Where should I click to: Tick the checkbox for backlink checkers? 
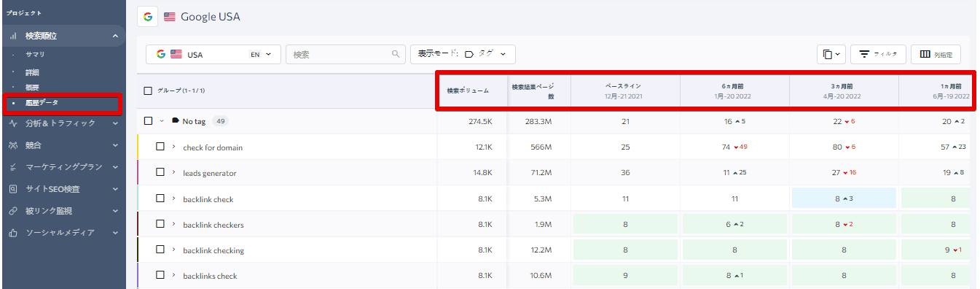(160, 225)
